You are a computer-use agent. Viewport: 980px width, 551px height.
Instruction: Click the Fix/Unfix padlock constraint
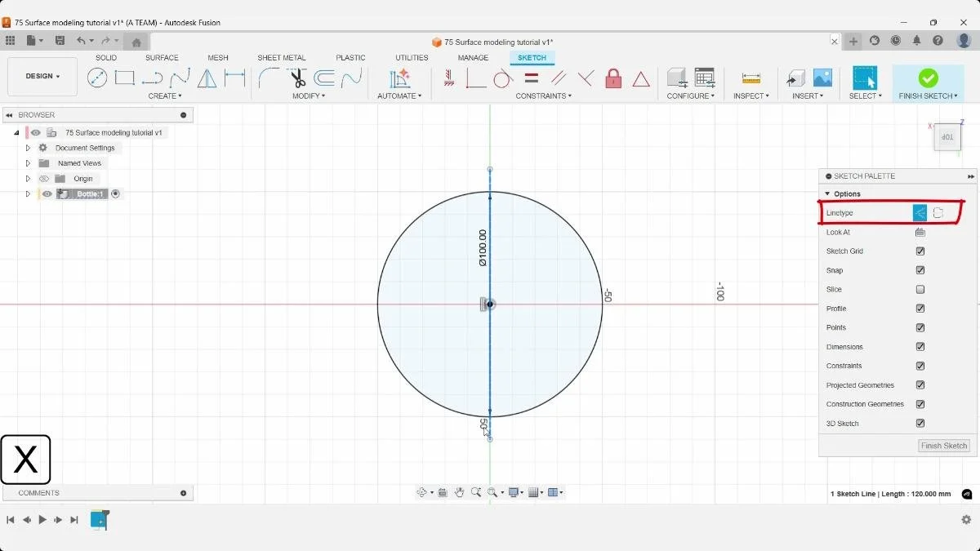613,78
